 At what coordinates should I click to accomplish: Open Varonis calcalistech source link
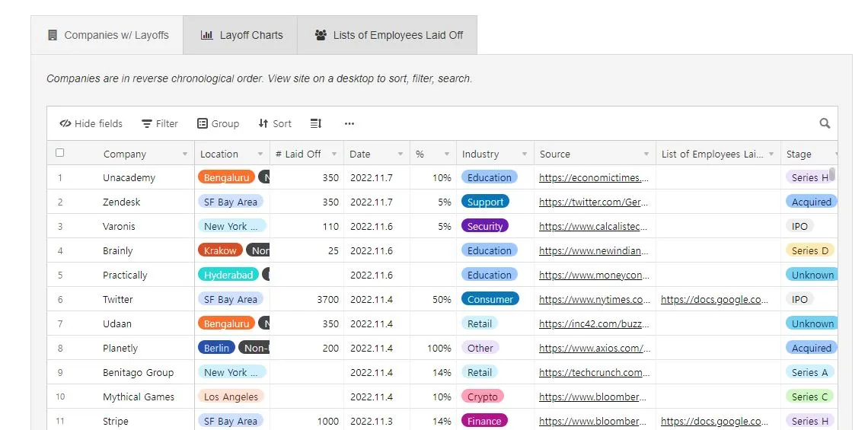coord(593,226)
